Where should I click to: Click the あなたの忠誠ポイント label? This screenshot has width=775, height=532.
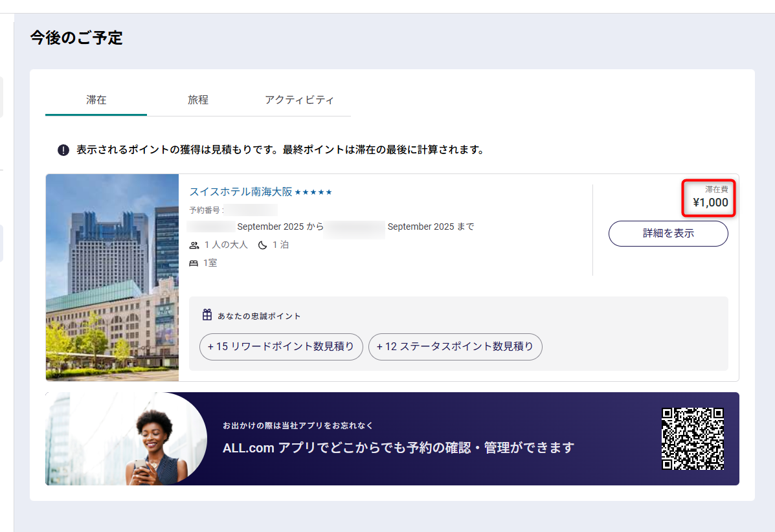[259, 316]
